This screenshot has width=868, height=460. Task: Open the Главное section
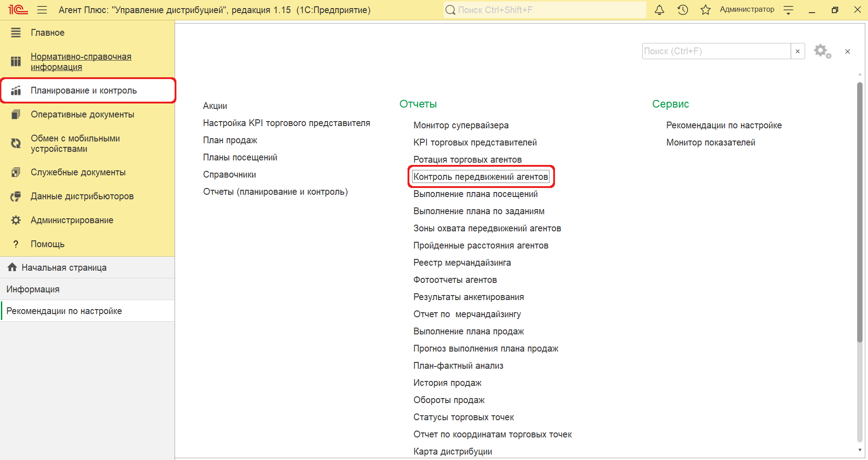click(x=47, y=33)
